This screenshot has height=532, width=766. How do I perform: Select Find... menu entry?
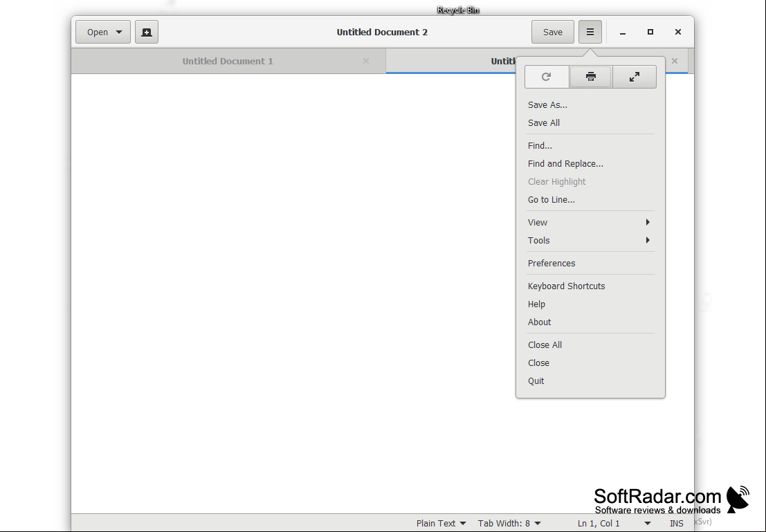pos(591,145)
